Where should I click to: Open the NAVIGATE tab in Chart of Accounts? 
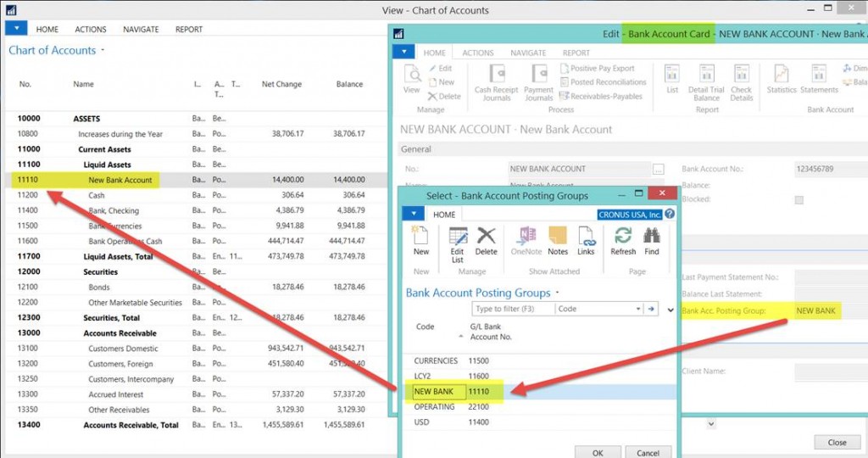click(x=141, y=30)
